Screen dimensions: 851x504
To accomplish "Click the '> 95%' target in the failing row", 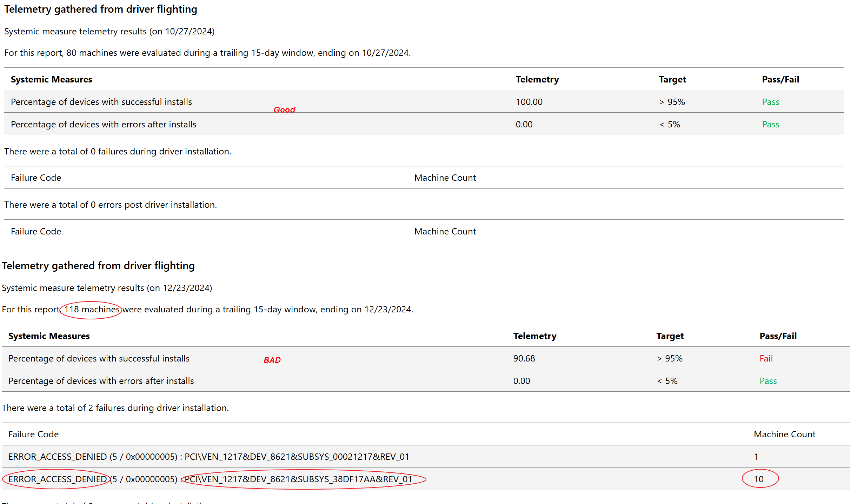I will pyautogui.click(x=670, y=358).
